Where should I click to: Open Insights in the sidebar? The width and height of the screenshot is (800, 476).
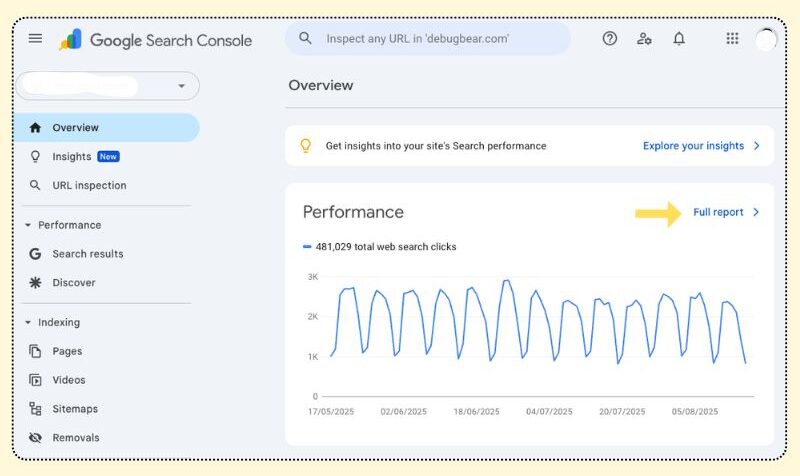71,157
